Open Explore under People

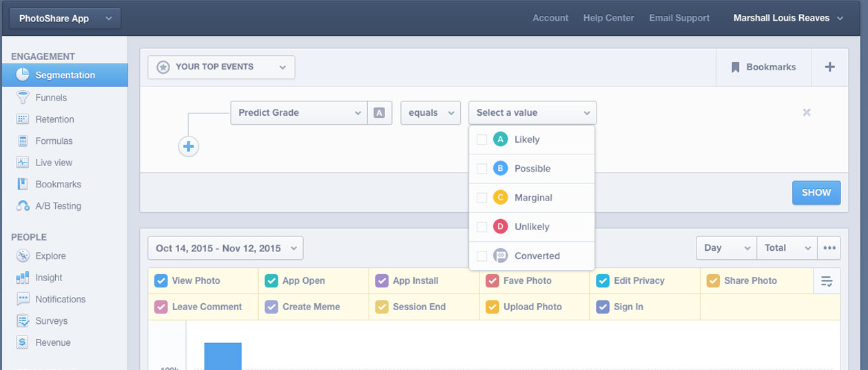click(x=50, y=256)
